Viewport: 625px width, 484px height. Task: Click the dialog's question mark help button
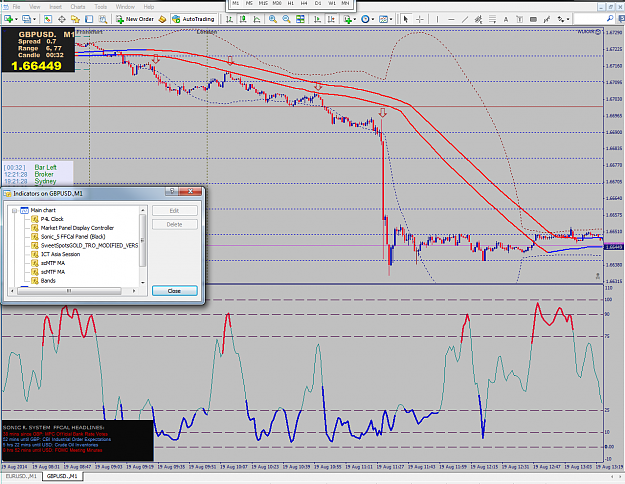[172, 191]
